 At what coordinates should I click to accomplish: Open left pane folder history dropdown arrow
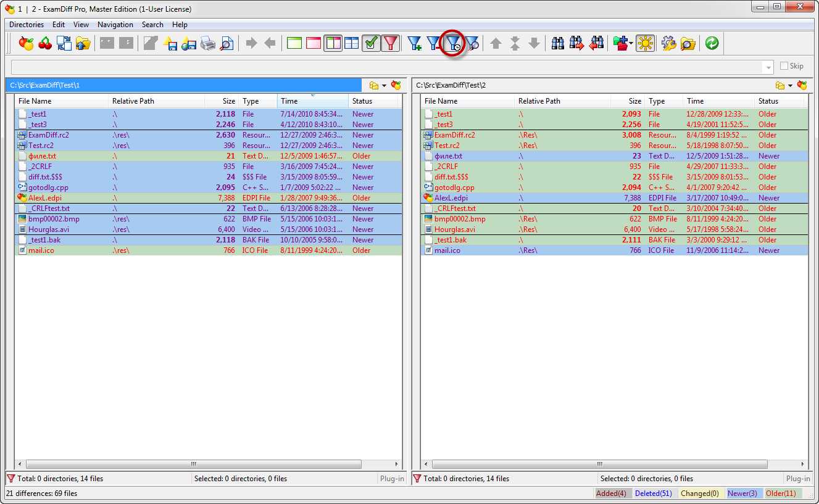tap(384, 86)
